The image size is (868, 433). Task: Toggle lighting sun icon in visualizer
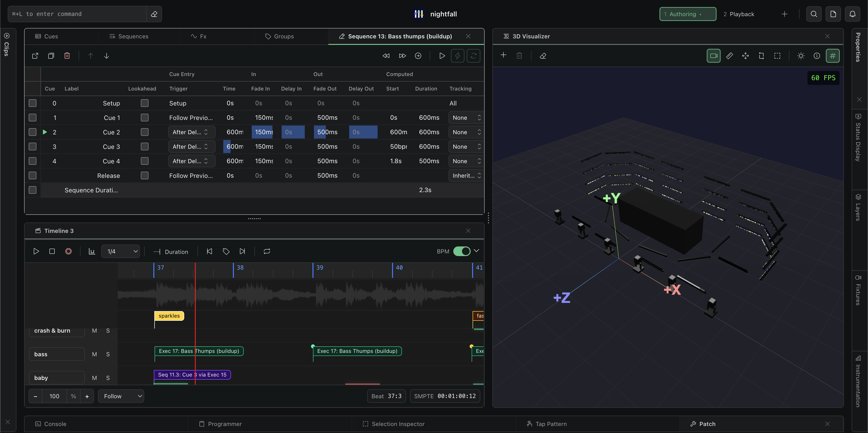pyautogui.click(x=801, y=56)
